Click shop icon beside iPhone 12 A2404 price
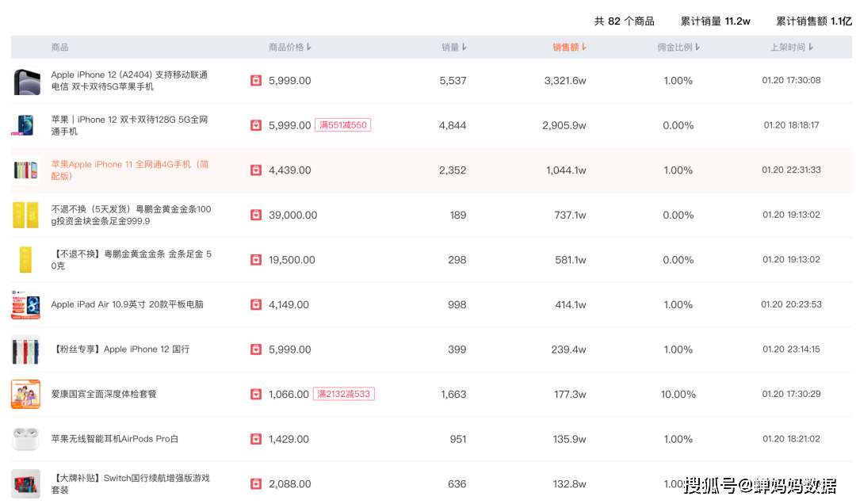Screen dimensions: 856x504 click(x=256, y=81)
